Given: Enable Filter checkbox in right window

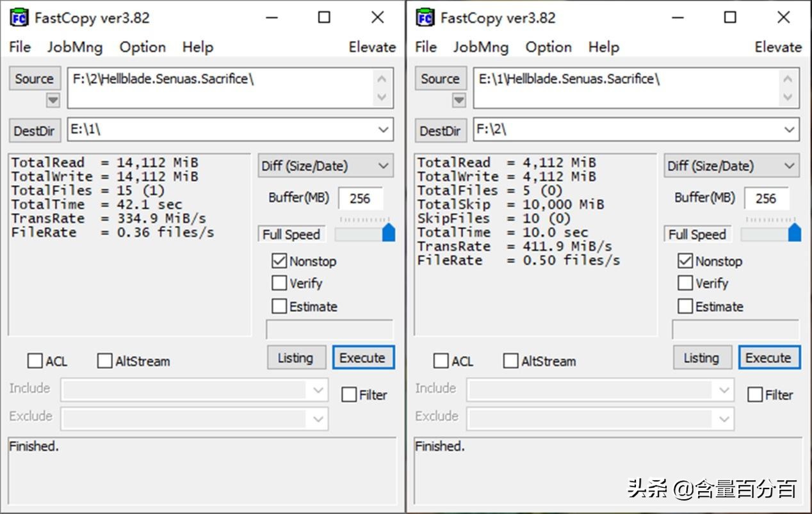Looking at the screenshot, I should click(x=755, y=394).
